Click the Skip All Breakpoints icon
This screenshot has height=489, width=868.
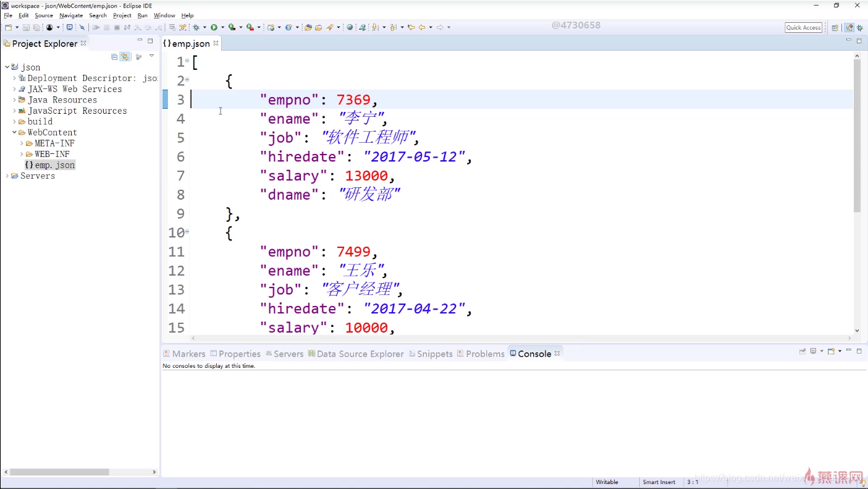tap(82, 27)
